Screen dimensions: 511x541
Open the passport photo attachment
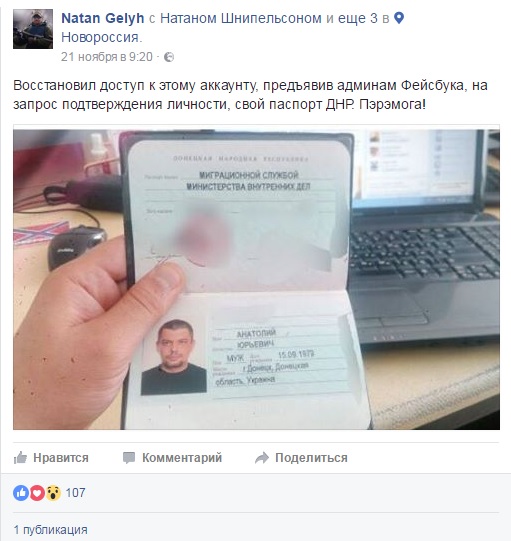point(256,279)
